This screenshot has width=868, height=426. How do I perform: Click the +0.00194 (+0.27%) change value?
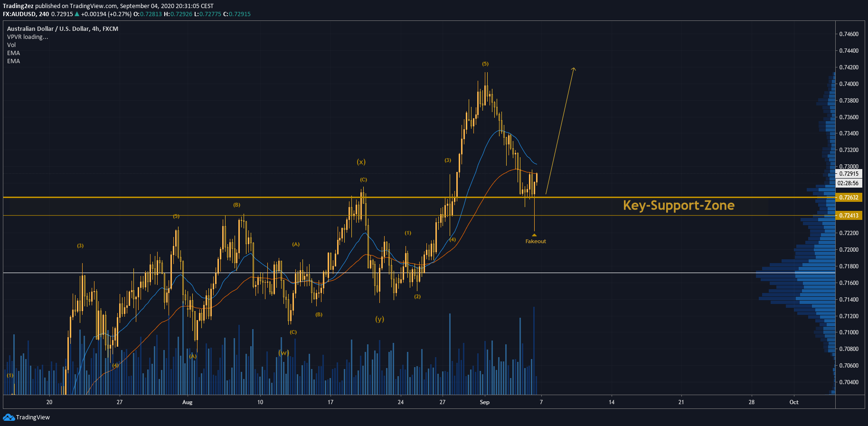click(106, 14)
